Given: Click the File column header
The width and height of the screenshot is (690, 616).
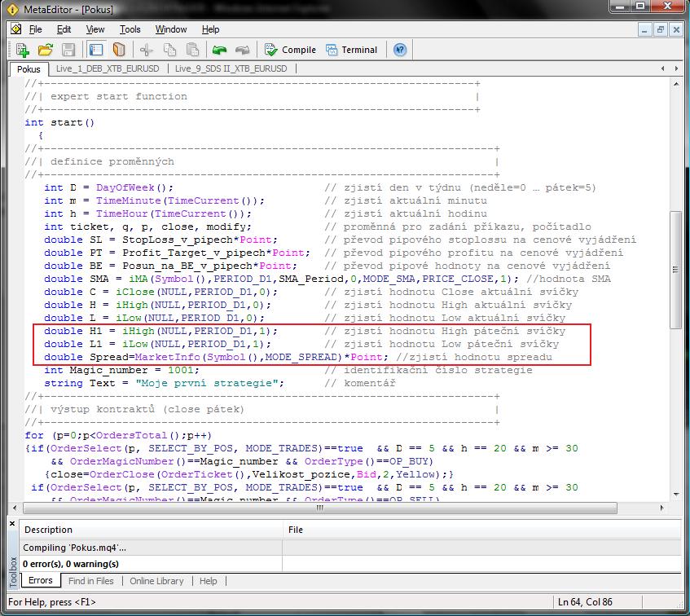Looking at the screenshot, I should (x=482, y=530).
